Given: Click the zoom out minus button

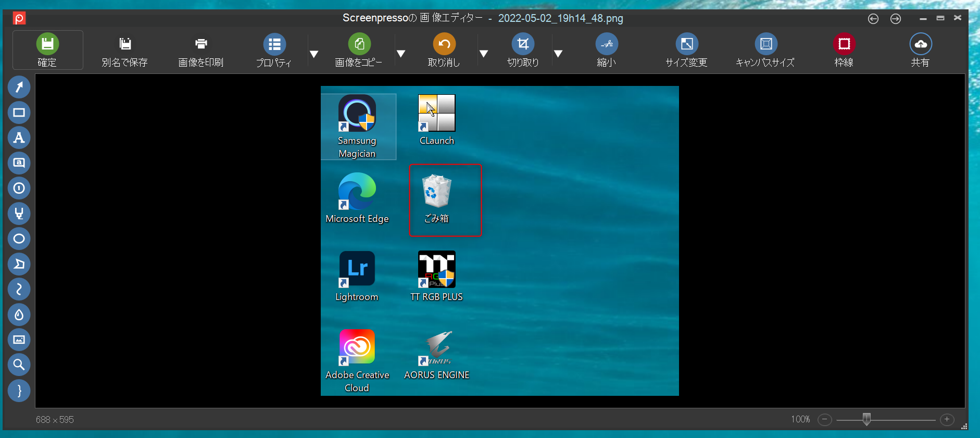Looking at the screenshot, I should pos(825,419).
